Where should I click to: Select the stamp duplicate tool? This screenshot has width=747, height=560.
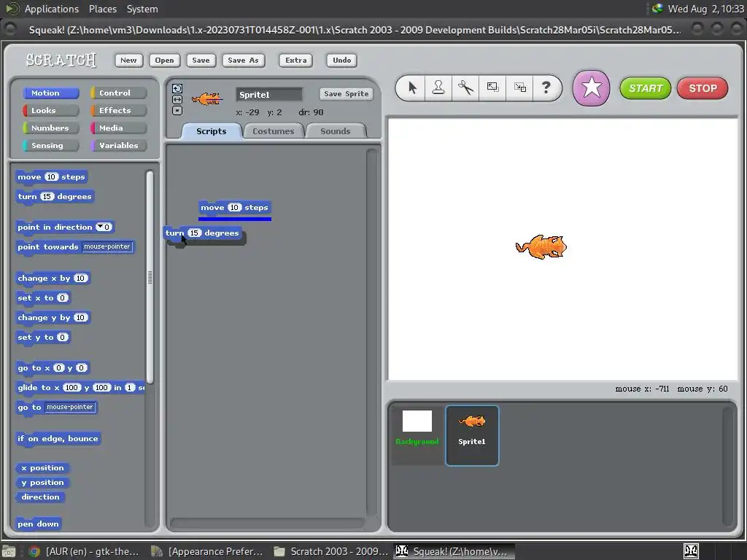438,87
